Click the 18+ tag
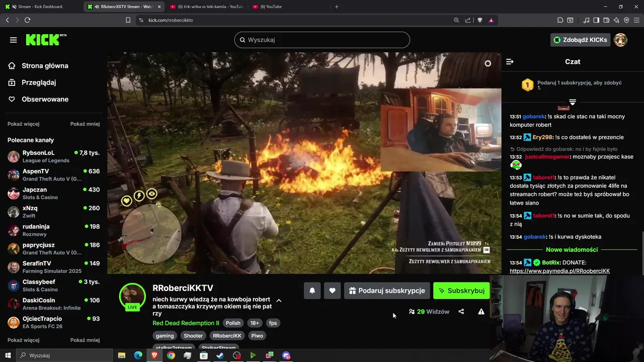The image size is (644, 362). pyautogui.click(x=255, y=323)
